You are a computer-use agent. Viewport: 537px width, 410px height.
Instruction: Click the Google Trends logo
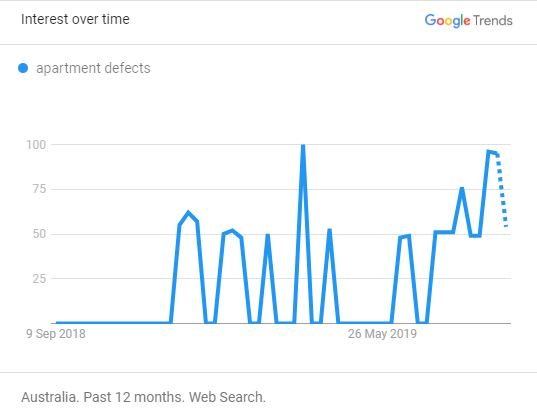(x=468, y=21)
